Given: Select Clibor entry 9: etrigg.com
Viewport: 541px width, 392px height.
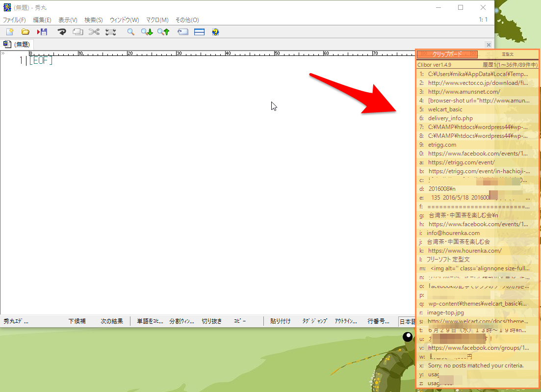Looking at the screenshot, I should pos(477,145).
